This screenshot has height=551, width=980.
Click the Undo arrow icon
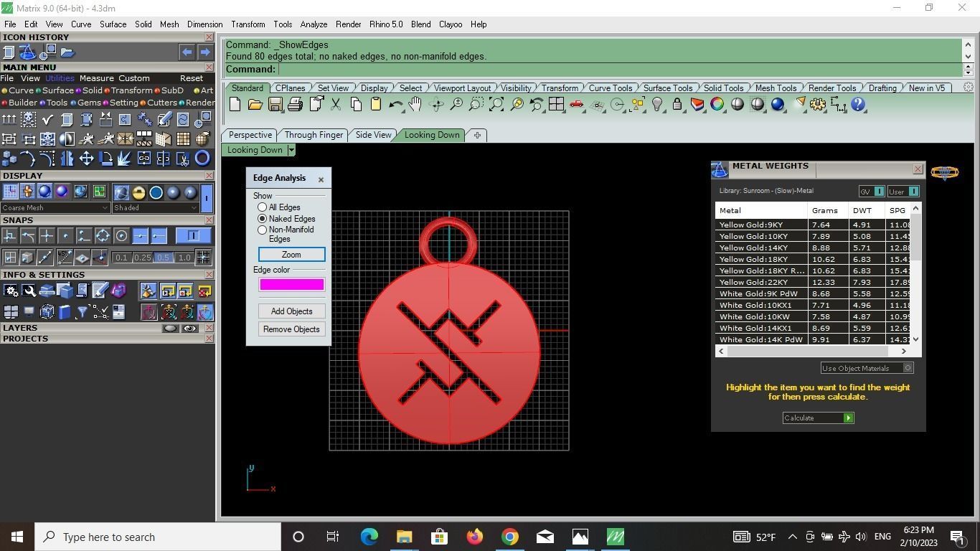pyautogui.click(x=395, y=105)
